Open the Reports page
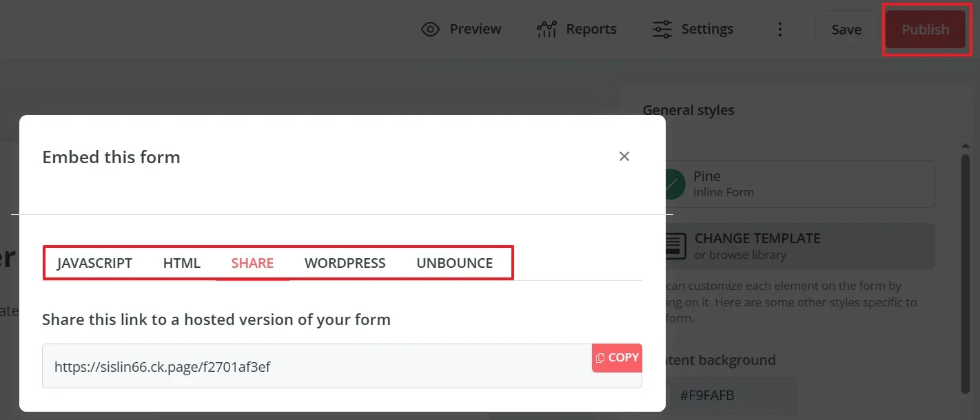Viewport: 980px width, 420px height. tap(576, 29)
